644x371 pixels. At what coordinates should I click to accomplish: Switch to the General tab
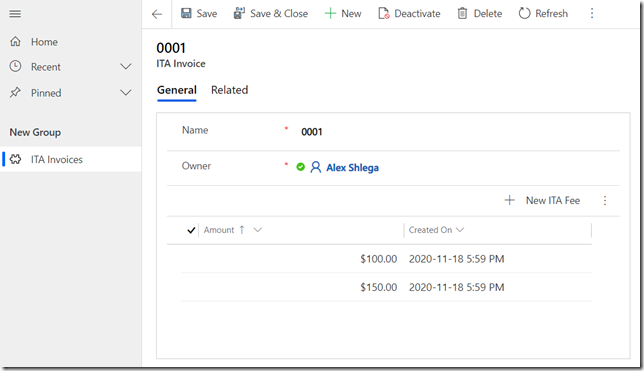pos(177,90)
